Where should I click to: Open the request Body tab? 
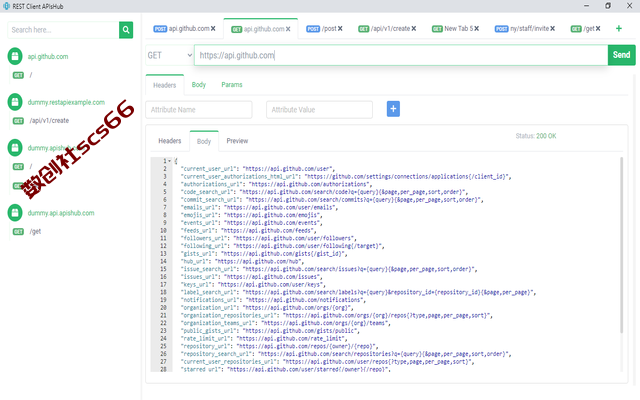199,84
